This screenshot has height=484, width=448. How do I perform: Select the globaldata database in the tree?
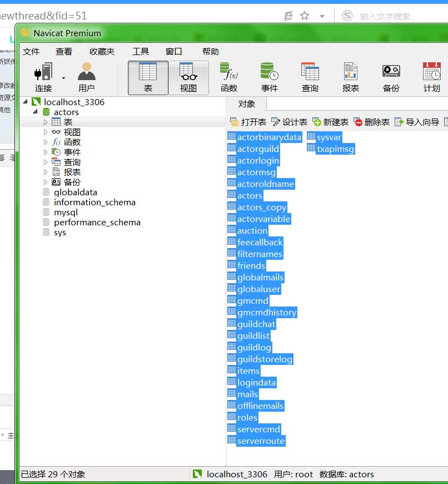pos(75,192)
